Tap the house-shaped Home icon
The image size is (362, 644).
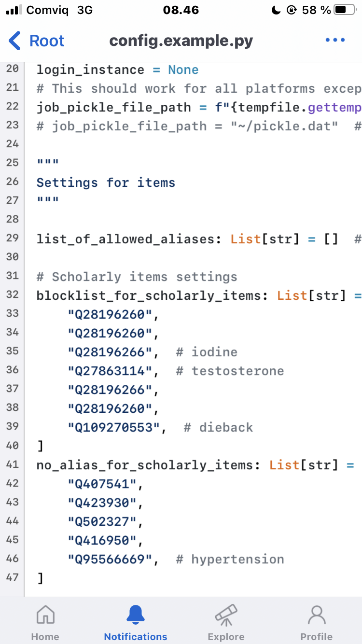(45, 614)
